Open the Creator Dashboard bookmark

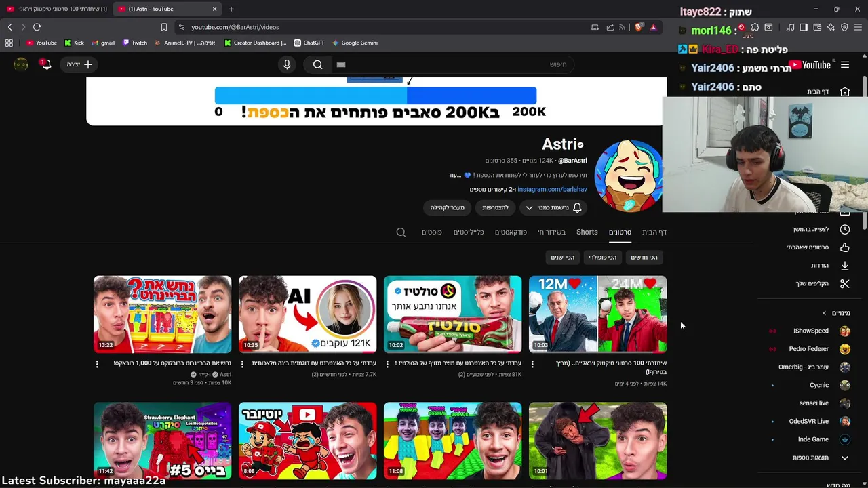256,43
